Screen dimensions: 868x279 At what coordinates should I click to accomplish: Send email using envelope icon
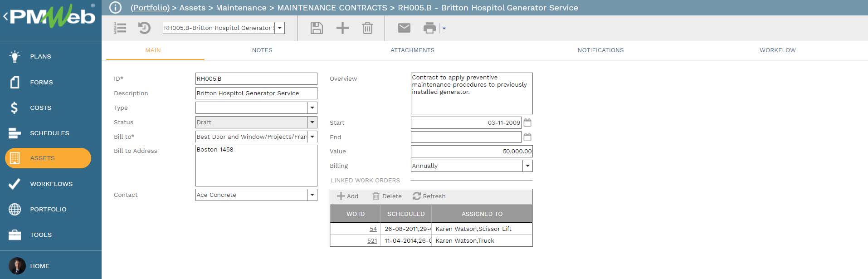tap(404, 28)
